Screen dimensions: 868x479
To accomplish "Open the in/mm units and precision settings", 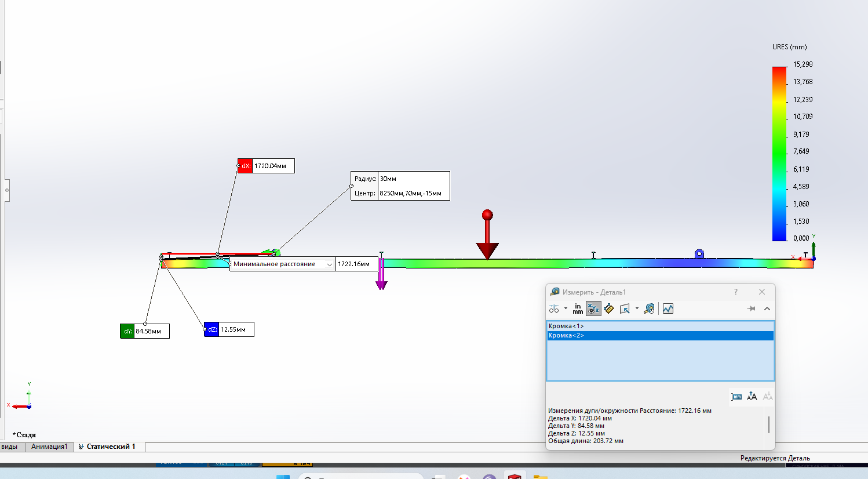I will click(x=578, y=309).
